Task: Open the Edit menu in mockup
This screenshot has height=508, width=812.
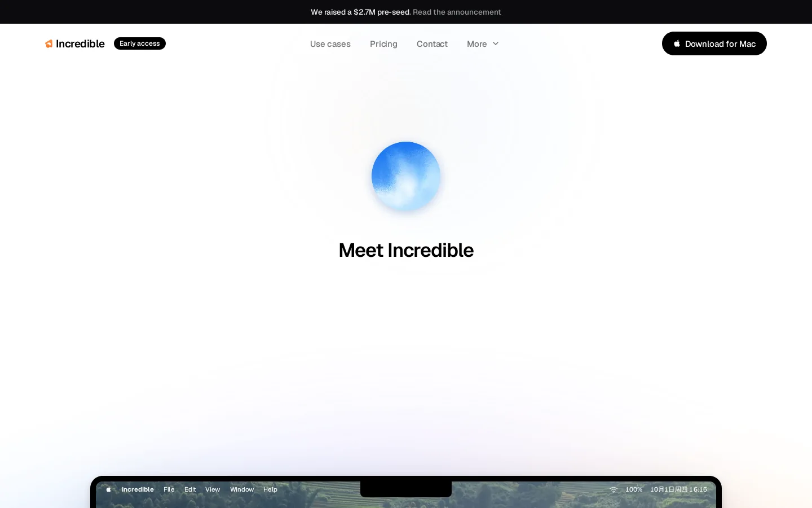Action: point(190,489)
